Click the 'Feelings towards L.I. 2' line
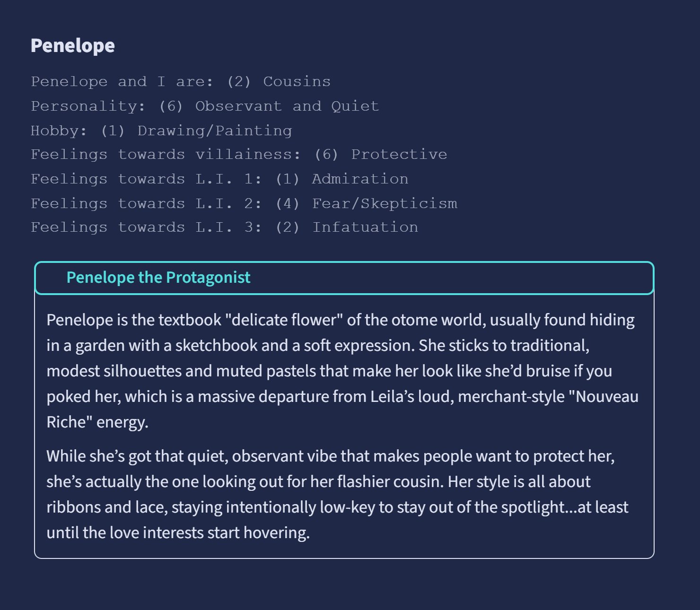Screen dimensions: 700x610 (244, 204)
